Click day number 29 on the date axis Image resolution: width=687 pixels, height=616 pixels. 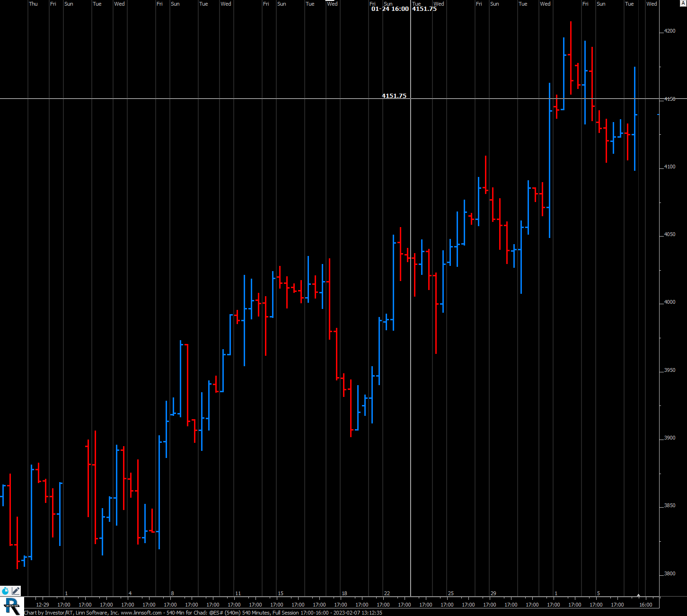coord(493,593)
